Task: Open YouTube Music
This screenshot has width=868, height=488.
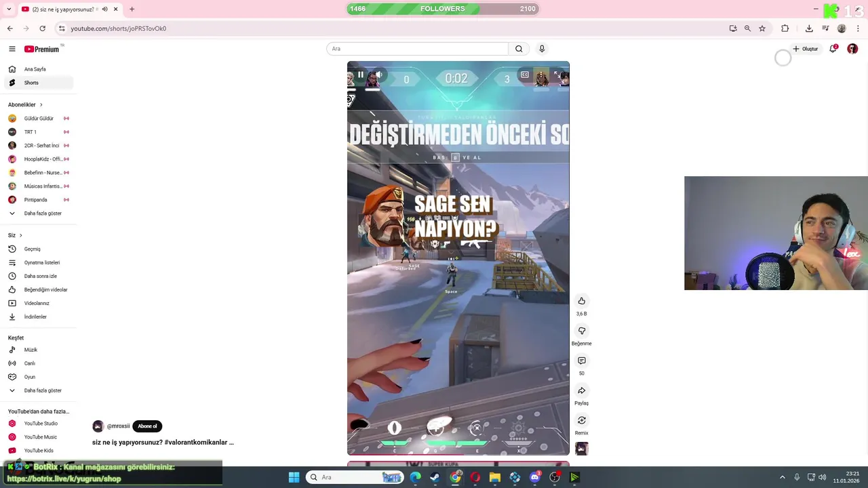Action: click(38, 437)
